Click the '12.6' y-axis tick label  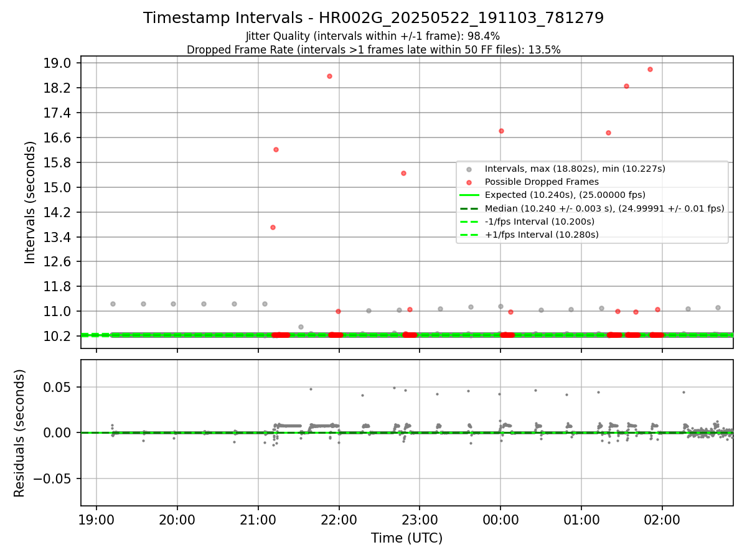[59, 262]
